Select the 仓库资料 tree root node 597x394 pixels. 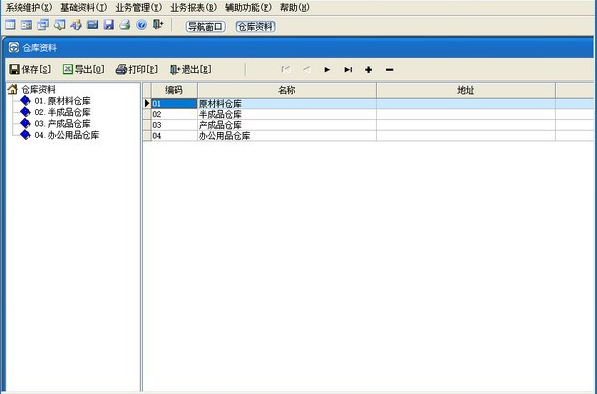(x=38, y=89)
